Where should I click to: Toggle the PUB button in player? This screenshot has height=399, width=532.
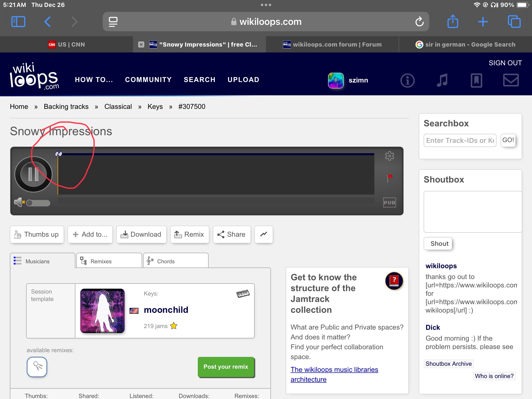click(389, 202)
